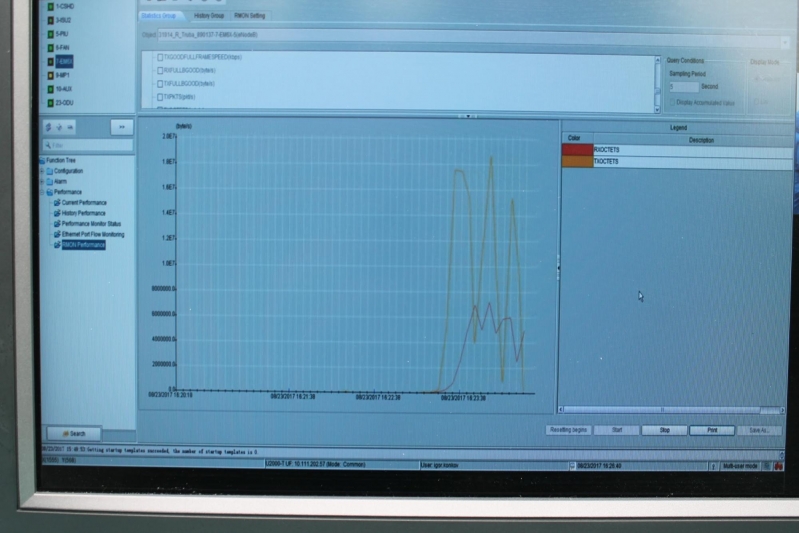The image size is (799, 533).
Task: Collapse the Performance tree node
Action: (x=42, y=192)
